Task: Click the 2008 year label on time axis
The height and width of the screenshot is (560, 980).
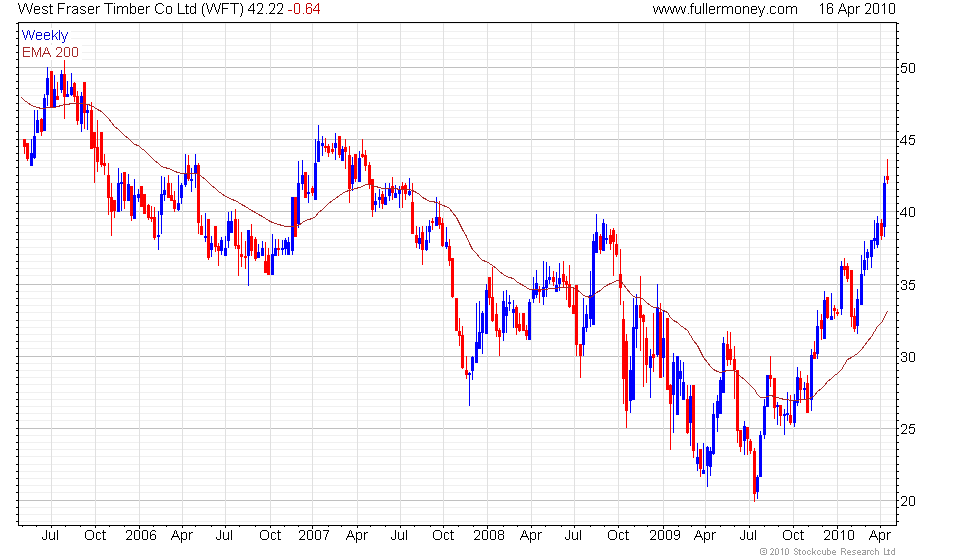Action: point(489,536)
